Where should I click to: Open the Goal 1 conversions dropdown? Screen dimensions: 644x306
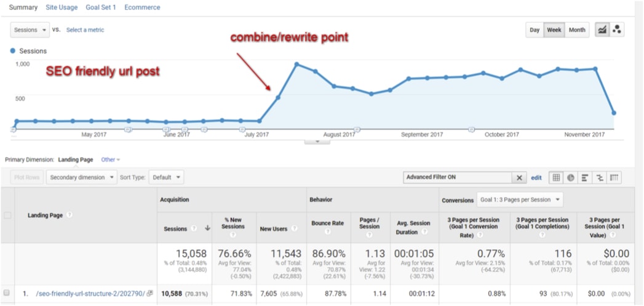click(520, 199)
